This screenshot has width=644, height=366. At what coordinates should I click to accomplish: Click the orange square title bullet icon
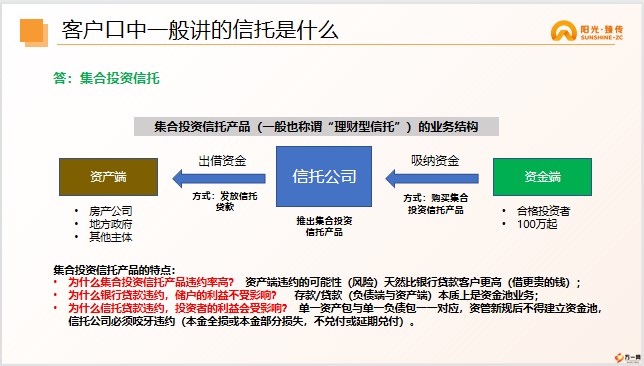[x=34, y=32]
